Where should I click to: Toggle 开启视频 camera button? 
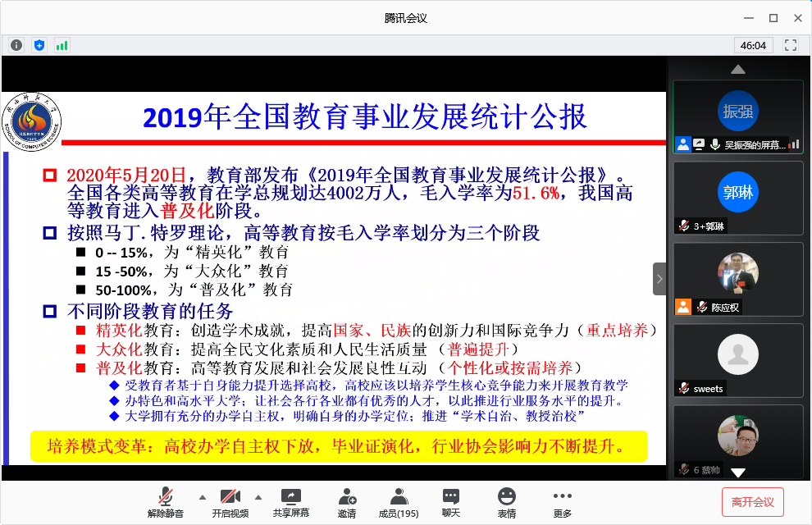(230, 502)
